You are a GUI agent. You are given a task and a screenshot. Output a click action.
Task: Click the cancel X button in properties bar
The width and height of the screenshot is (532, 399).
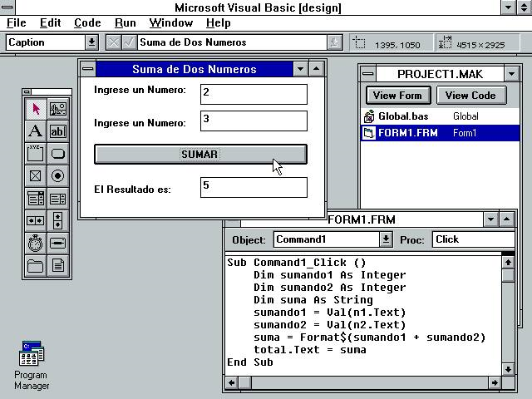click(x=114, y=42)
